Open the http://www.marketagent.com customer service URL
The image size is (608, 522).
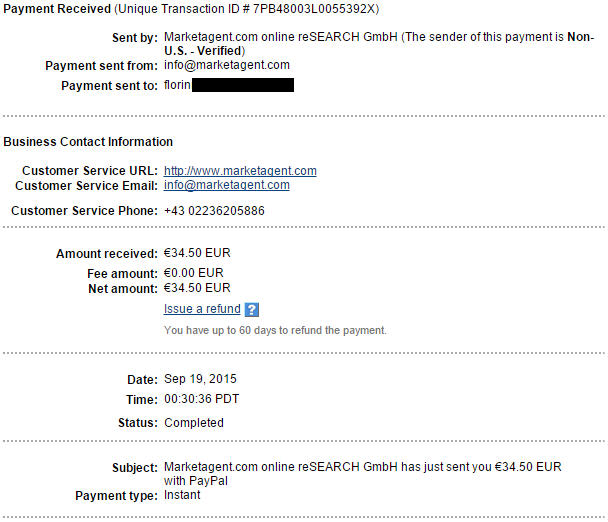240,171
